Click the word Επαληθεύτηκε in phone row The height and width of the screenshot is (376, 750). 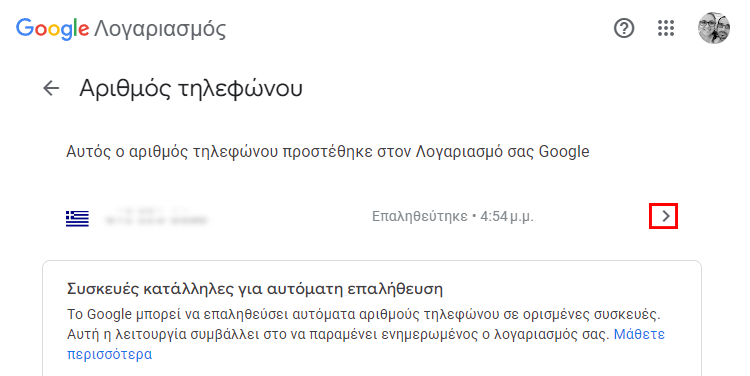[x=419, y=217]
